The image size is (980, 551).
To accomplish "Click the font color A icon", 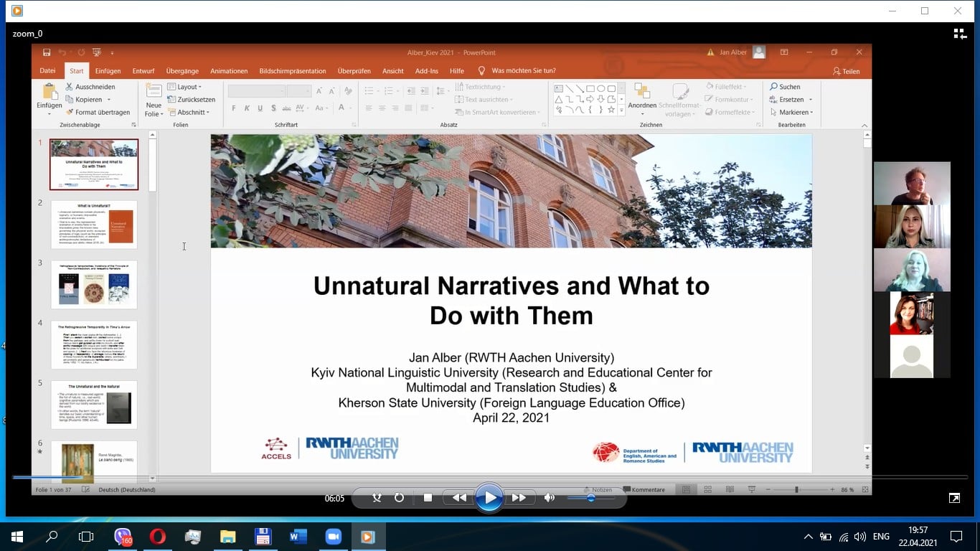I will tap(341, 108).
